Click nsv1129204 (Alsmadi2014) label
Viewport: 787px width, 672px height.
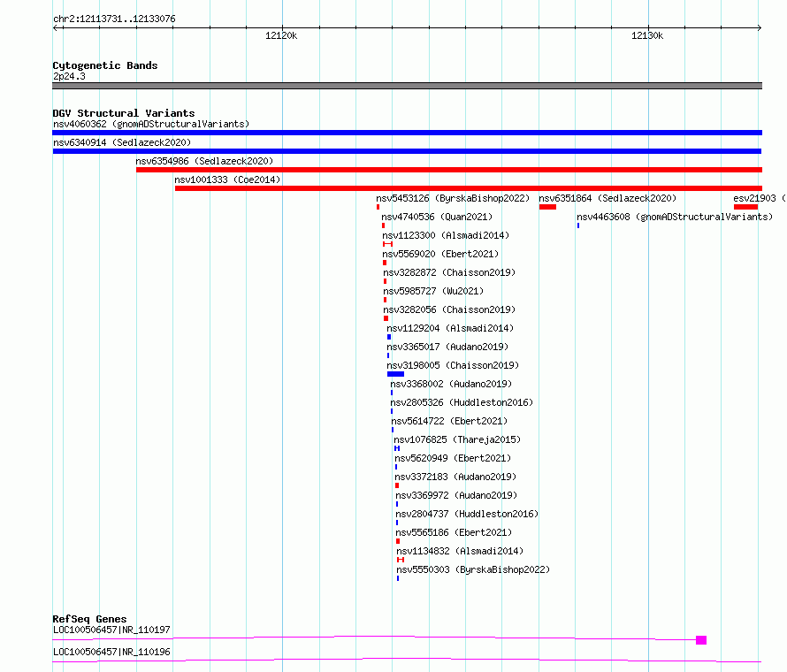pyautogui.click(x=450, y=328)
